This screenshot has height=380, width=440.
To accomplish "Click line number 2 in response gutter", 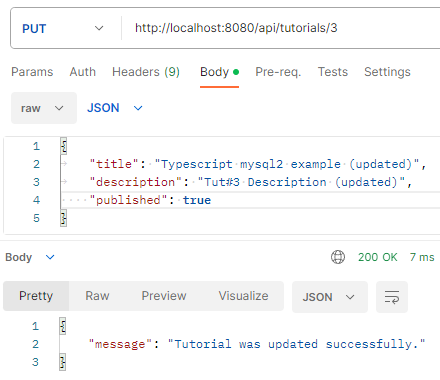I will coord(35,344).
